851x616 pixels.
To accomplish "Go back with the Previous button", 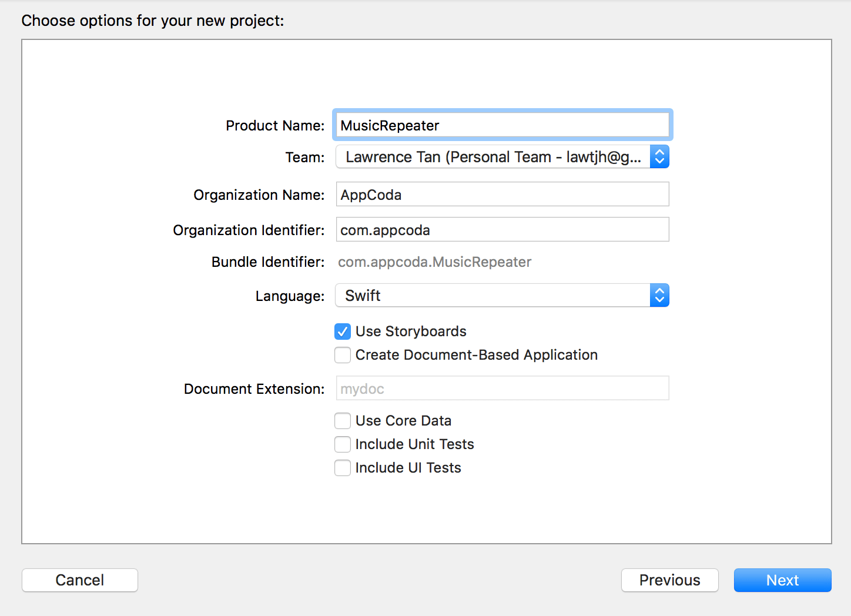I will (669, 580).
